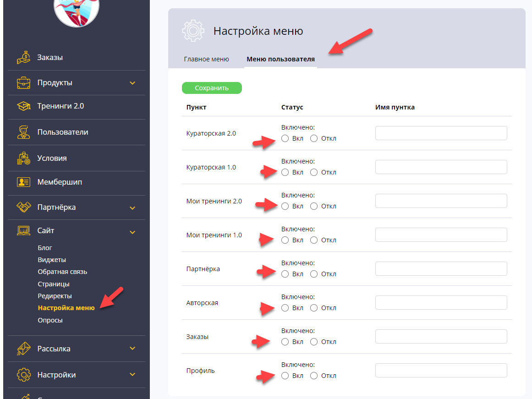Open Условия in the sidebar
This screenshot has height=399, width=532.
[52, 158]
